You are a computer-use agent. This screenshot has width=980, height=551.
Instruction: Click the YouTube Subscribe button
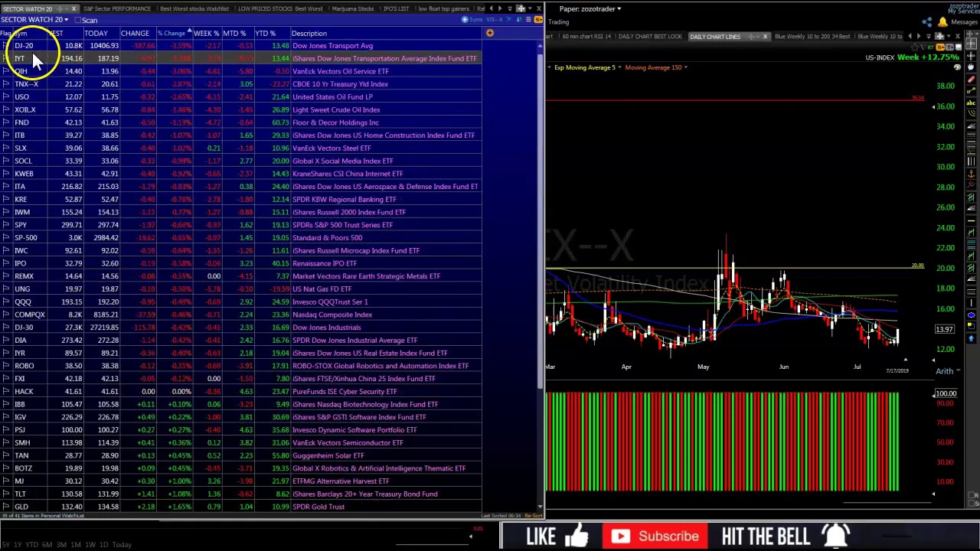click(x=657, y=536)
